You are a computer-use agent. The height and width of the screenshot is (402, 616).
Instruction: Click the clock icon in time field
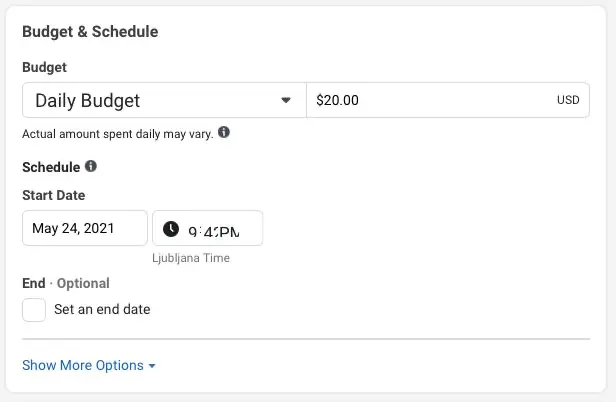pos(171,229)
